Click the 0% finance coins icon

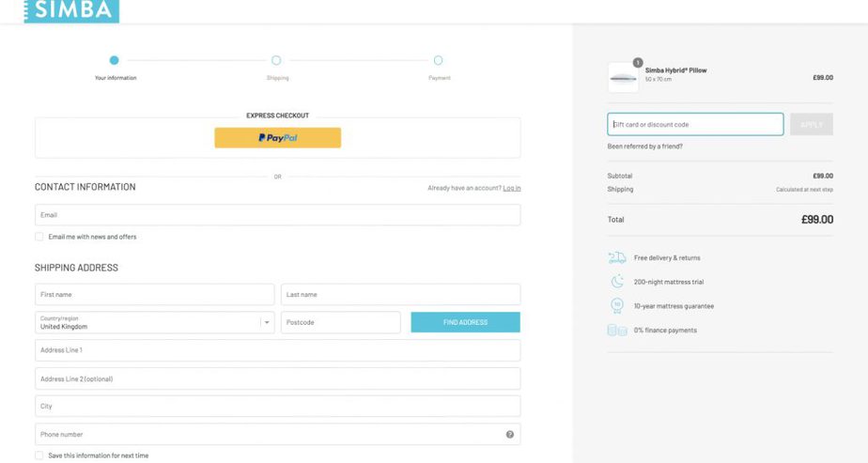[616, 331]
